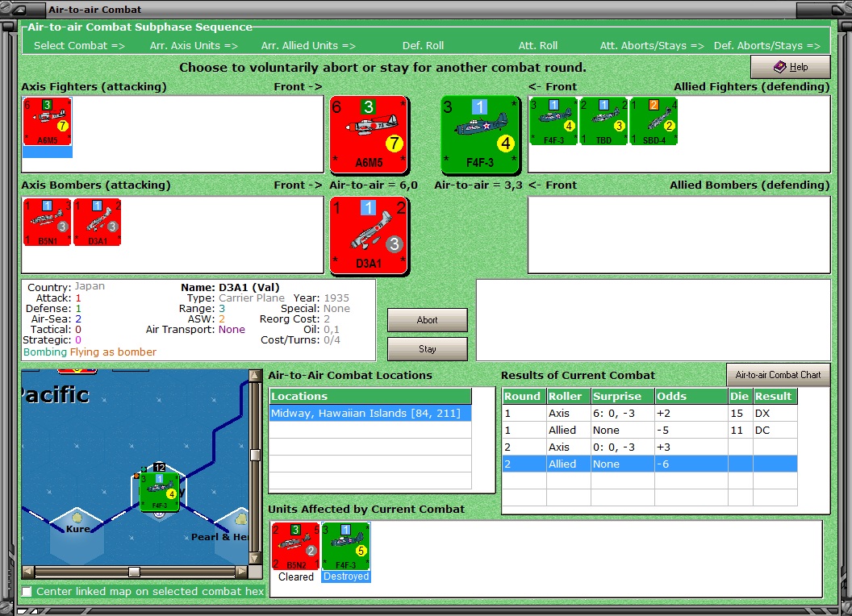The width and height of the screenshot is (852, 616).
Task: Click the Abort button
Action: pyautogui.click(x=427, y=320)
